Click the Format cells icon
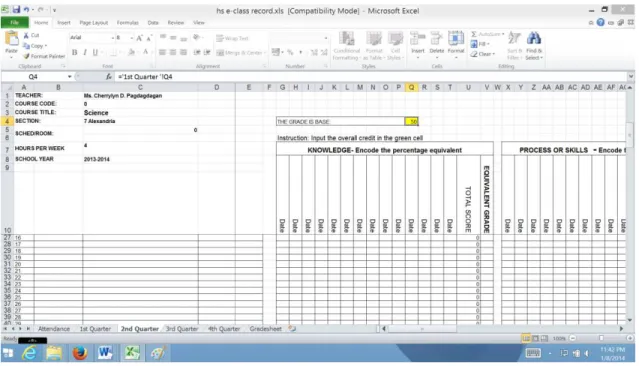This screenshot has height=366, width=639. (x=456, y=39)
